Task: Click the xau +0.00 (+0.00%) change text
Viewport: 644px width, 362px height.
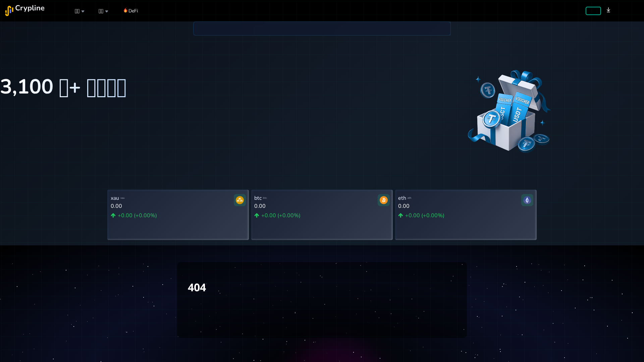Action: click(x=137, y=216)
